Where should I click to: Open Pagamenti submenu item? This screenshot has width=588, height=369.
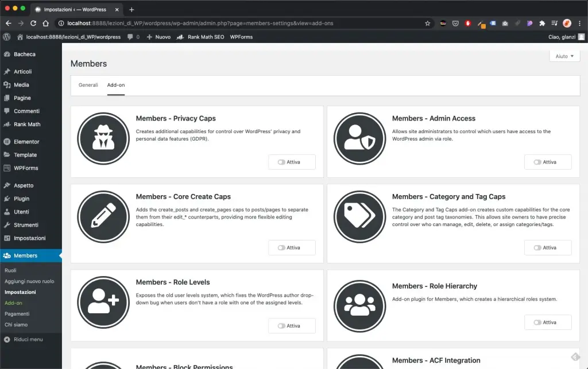point(17,313)
